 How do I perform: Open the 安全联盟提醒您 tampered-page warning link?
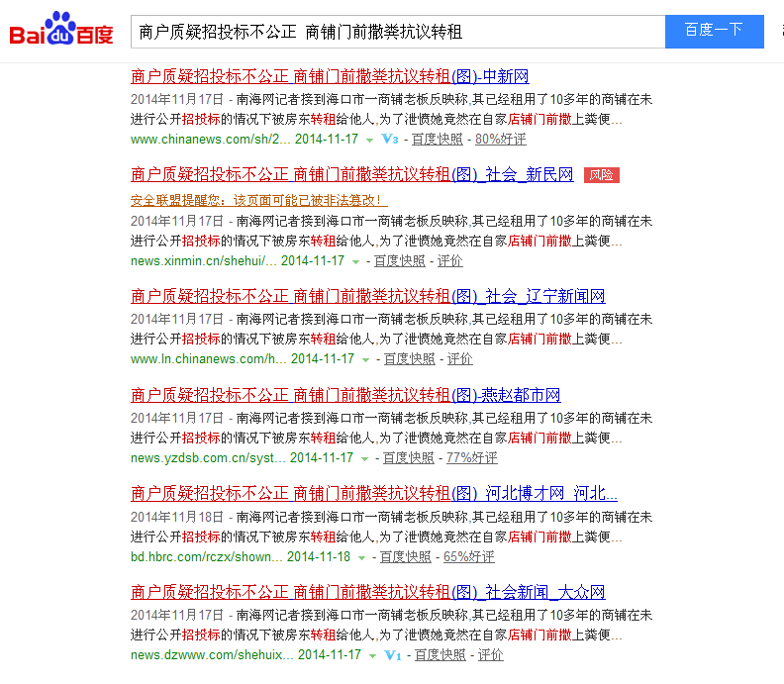[x=258, y=200]
